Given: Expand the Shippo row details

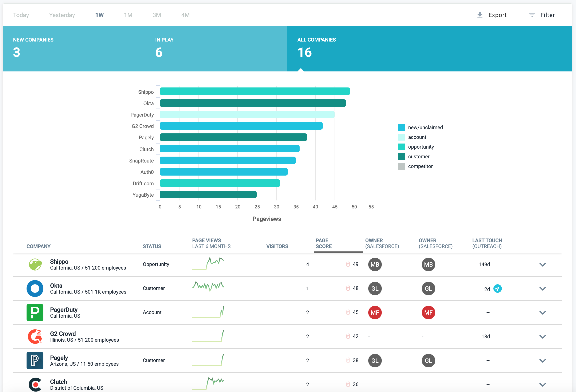Looking at the screenshot, I should [x=543, y=264].
